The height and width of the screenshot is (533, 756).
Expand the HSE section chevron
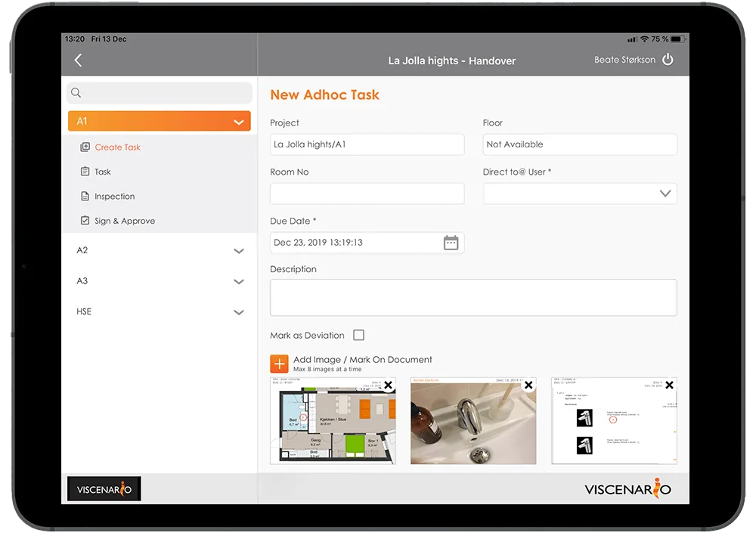[x=239, y=312]
